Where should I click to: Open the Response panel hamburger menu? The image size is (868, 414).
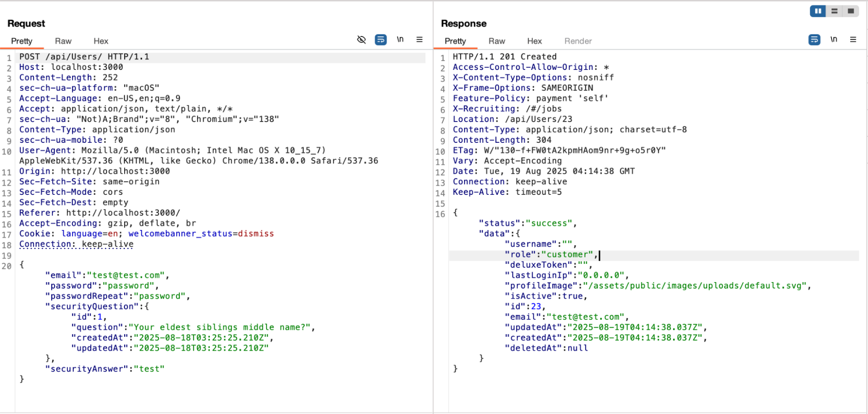point(853,39)
